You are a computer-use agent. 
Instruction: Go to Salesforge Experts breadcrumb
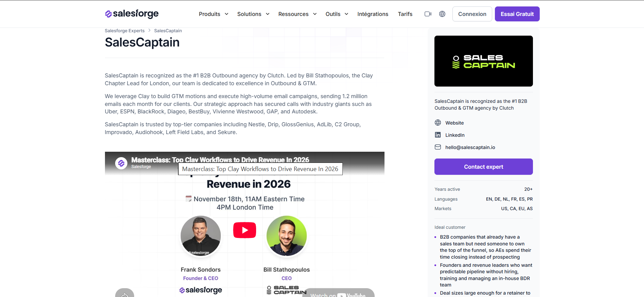(x=125, y=31)
